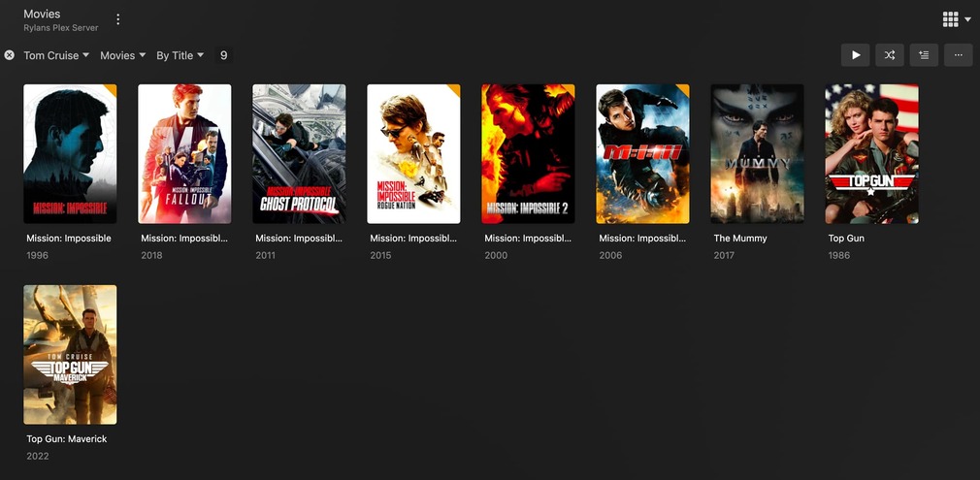
Task: Open The Mummy poster
Action: click(758, 154)
